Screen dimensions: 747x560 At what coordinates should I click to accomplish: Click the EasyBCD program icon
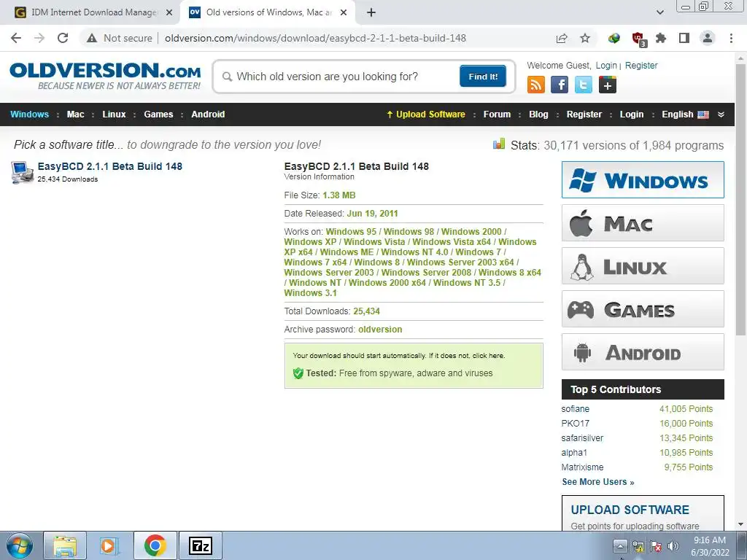click(x=21, y=172)
